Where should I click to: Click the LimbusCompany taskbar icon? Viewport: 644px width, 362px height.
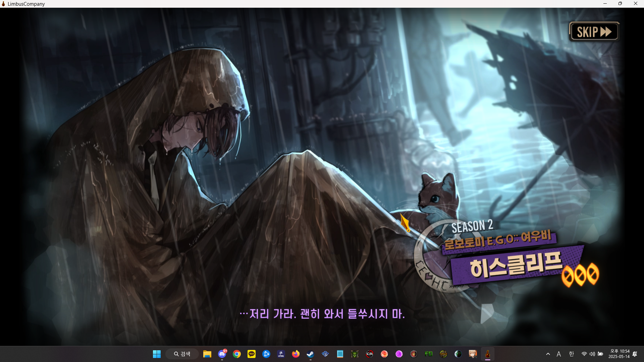(487, 354)
